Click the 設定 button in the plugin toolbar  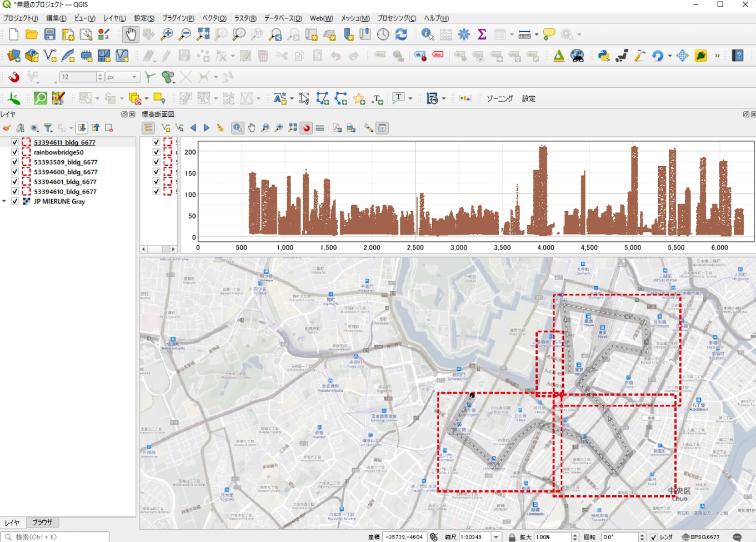(528, 98)
